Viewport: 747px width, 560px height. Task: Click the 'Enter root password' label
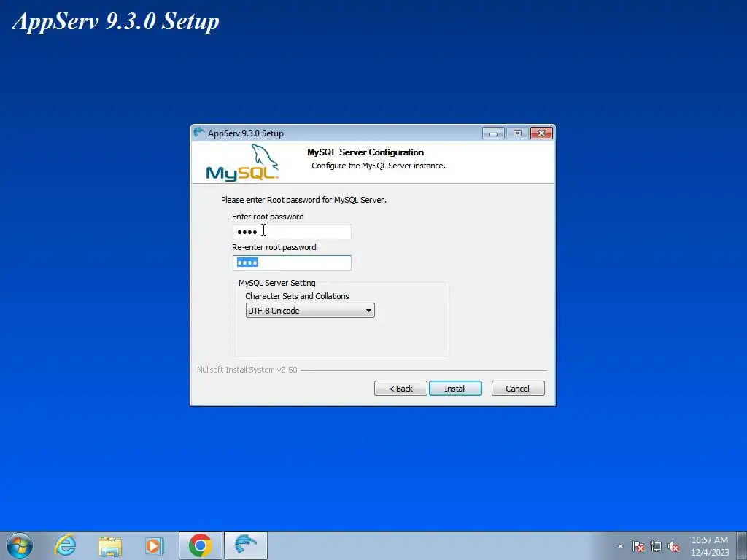(x=268, y=217)
